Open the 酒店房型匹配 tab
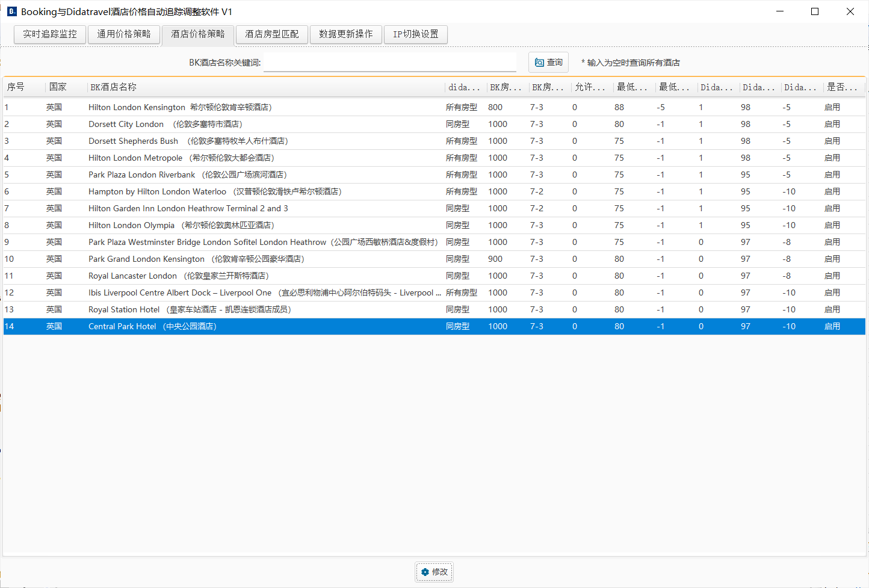This screenshot has height=588, width=869. [x=272, y=34]
